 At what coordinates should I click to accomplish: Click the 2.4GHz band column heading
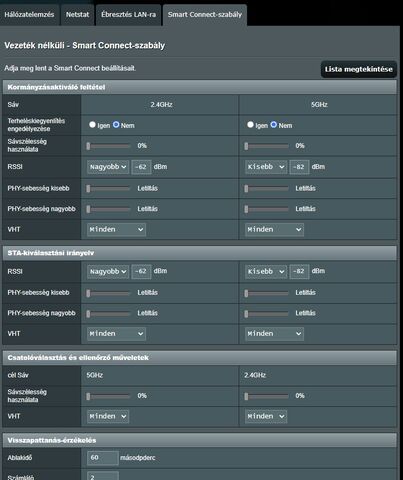coord(161,105)
